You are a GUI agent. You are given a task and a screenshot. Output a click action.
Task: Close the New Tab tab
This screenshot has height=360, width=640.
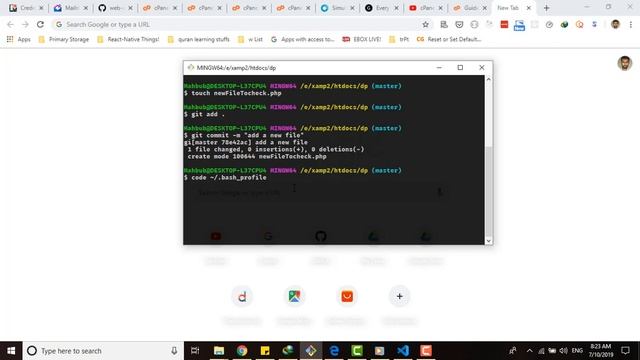[529, 8]
